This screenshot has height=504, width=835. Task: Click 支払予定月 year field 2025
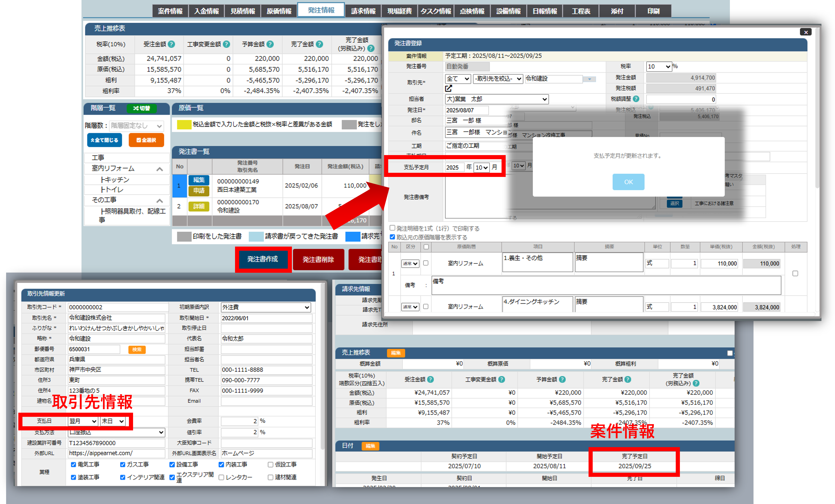pos(454,168)
